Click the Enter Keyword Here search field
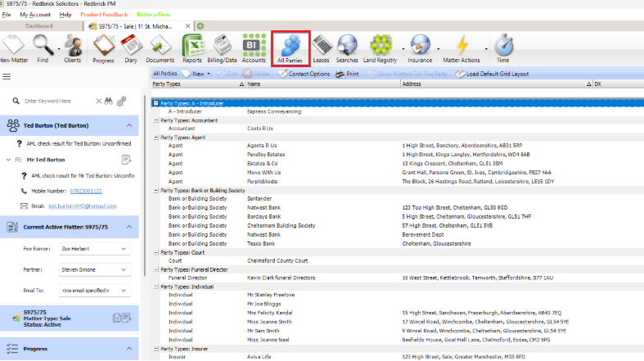Image resolution: width=644 pixels, height=361 pixels. pyautogui.click(x=57, y=101)
